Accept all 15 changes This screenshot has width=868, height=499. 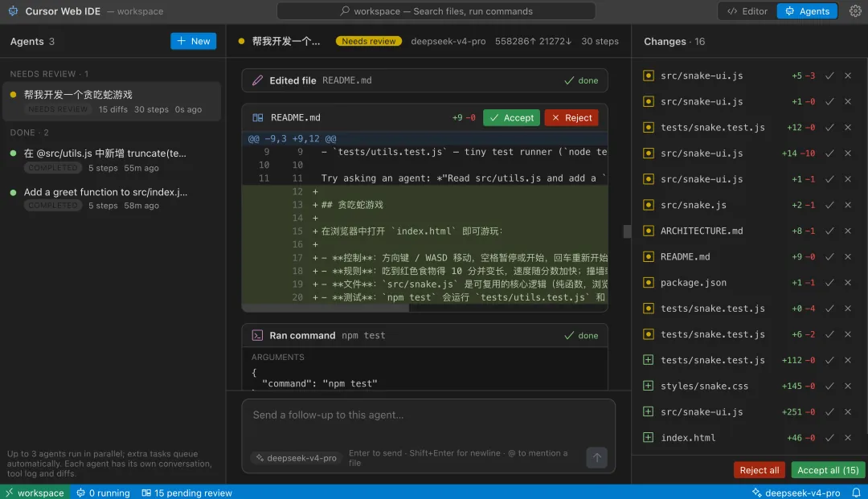pyautogui.click(x=828, y=470)
